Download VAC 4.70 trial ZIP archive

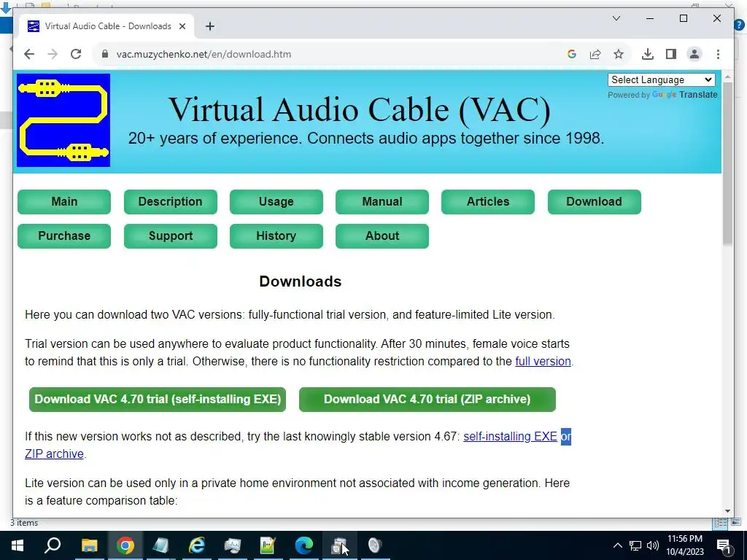pyautogui.click(x=427, y=400)
